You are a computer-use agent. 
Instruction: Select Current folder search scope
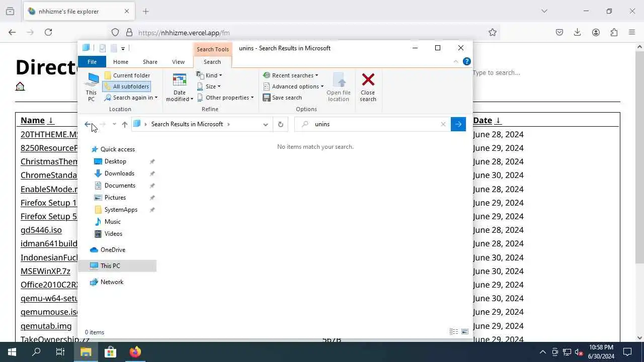(127, 75)
